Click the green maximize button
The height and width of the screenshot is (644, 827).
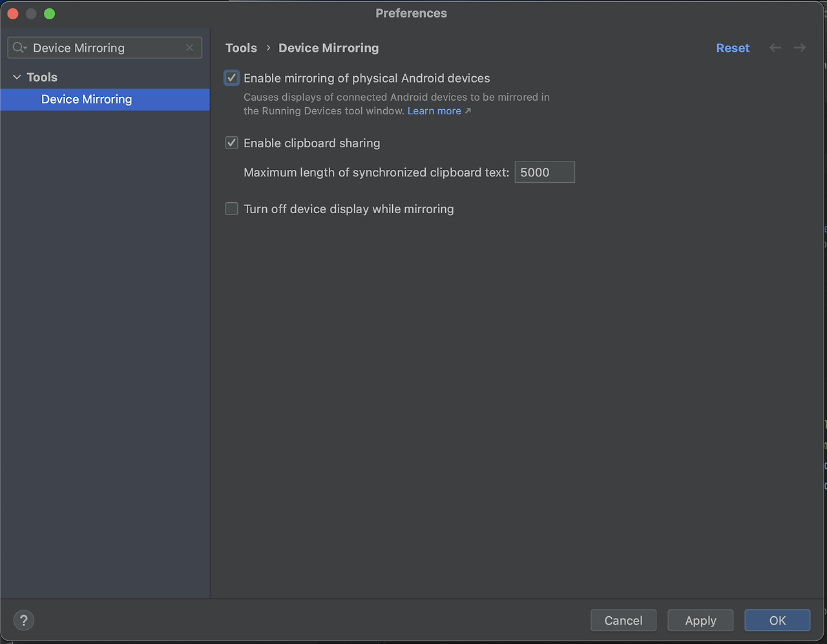[49, 13]
